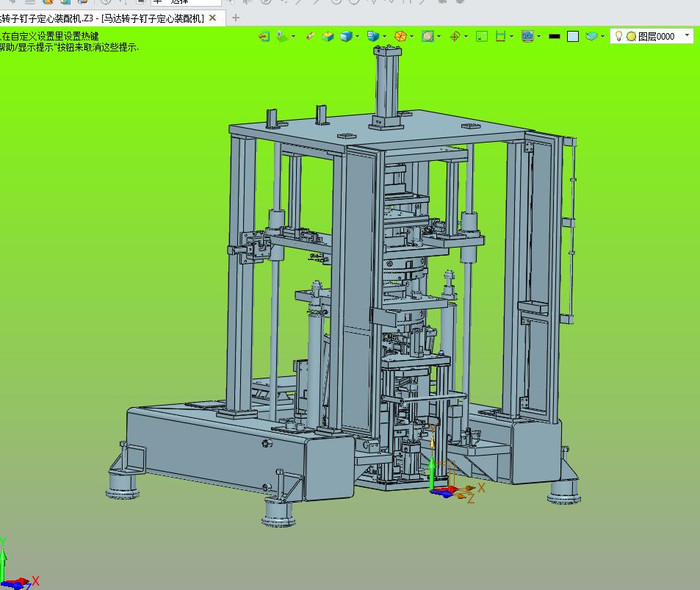Click the green square plane icon
Image resolution: width=700 pixels, height=590 pixels.
pyautogui.click(x=482, y=36)
